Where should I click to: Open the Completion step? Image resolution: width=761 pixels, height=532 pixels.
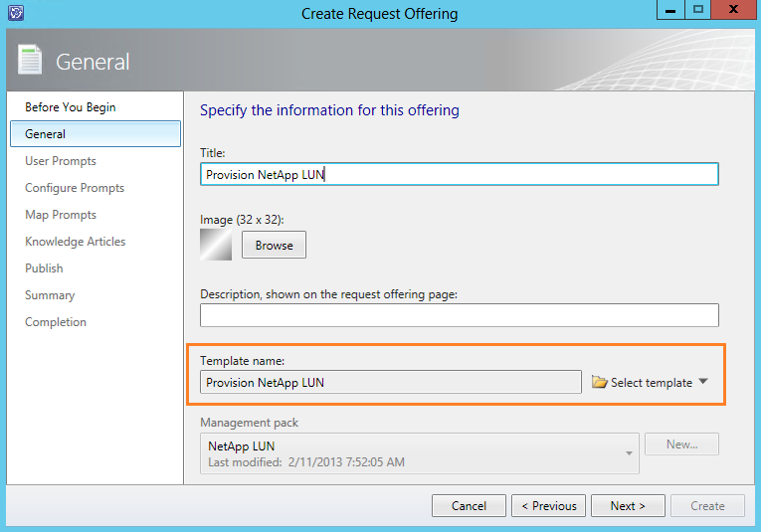click(x=56, y=322)
